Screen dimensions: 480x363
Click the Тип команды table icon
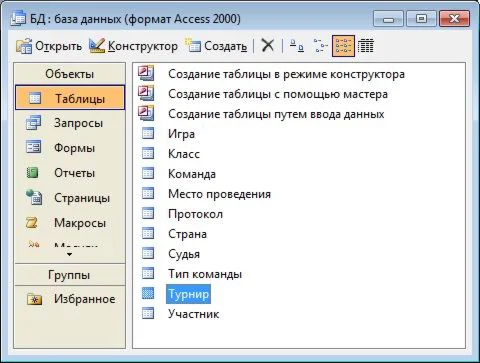point(148,273)
